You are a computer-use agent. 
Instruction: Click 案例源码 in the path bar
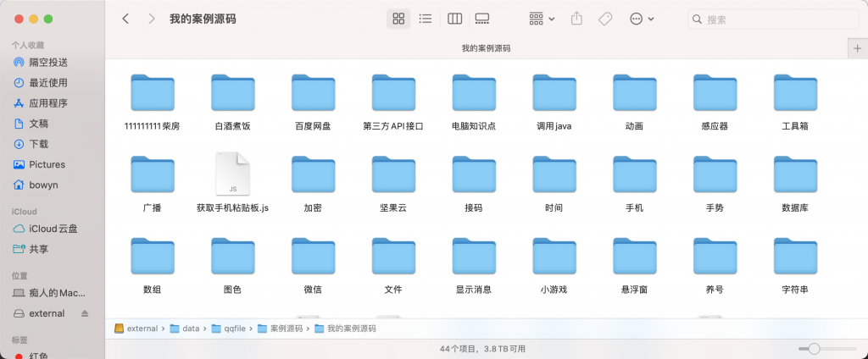(285, 329)
